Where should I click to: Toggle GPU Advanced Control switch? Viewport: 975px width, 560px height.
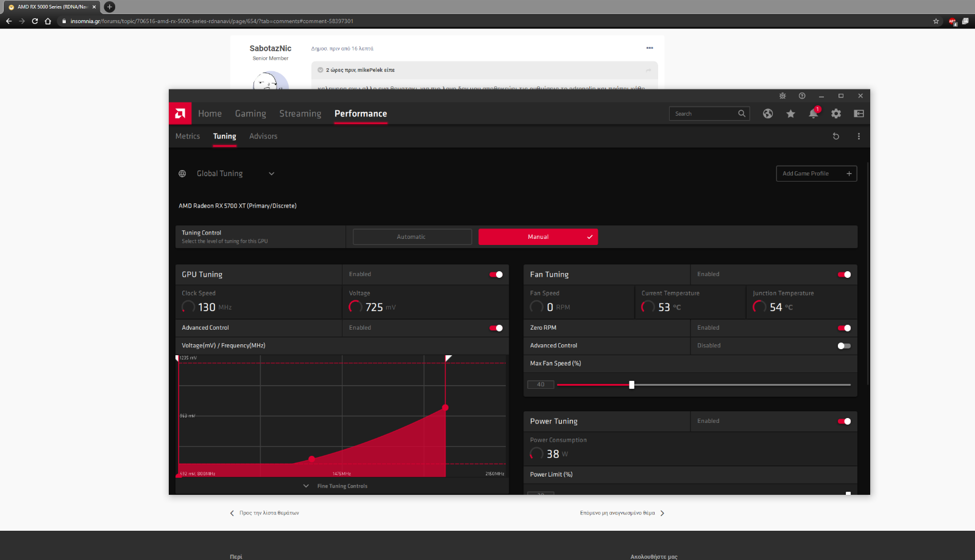(x=496, y=328)
